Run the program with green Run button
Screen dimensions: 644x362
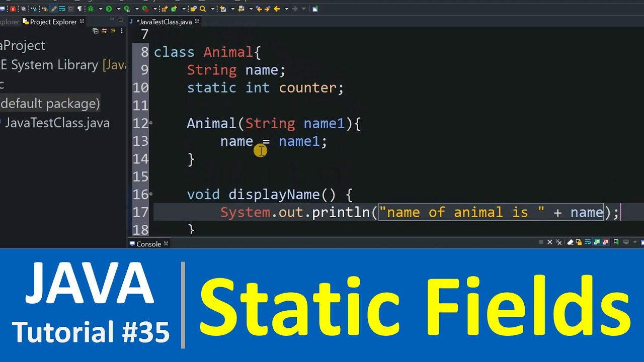(x=109, y=9)
